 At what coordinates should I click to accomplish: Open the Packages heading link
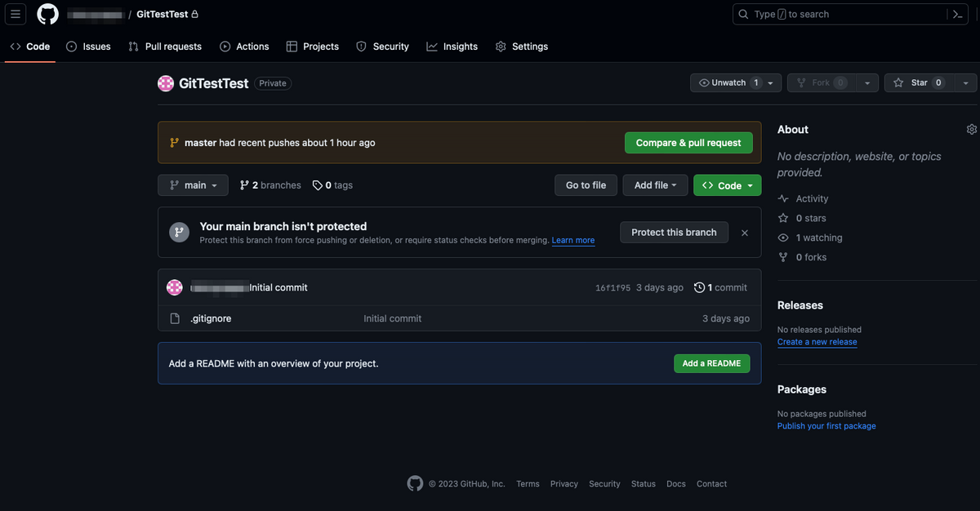802,389
